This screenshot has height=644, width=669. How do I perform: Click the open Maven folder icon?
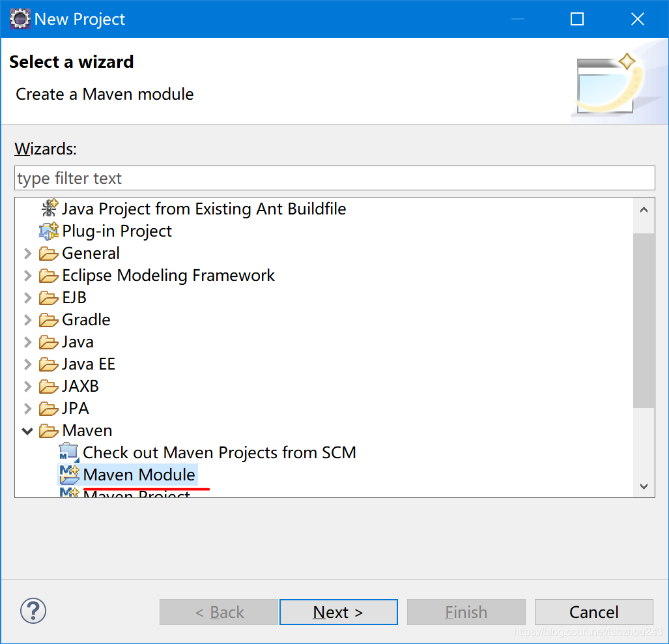(49, 432)
